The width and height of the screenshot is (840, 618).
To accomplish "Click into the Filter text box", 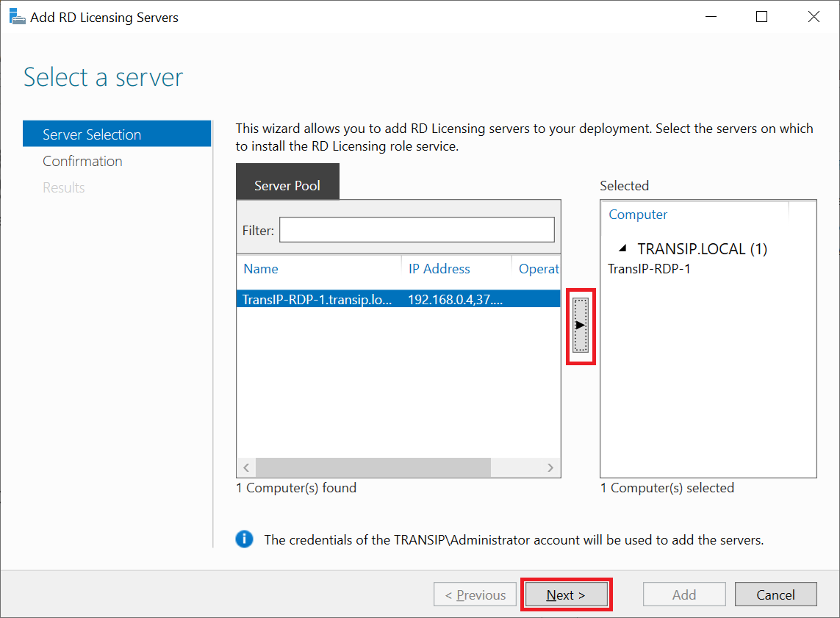I will [x=417, y=230].
